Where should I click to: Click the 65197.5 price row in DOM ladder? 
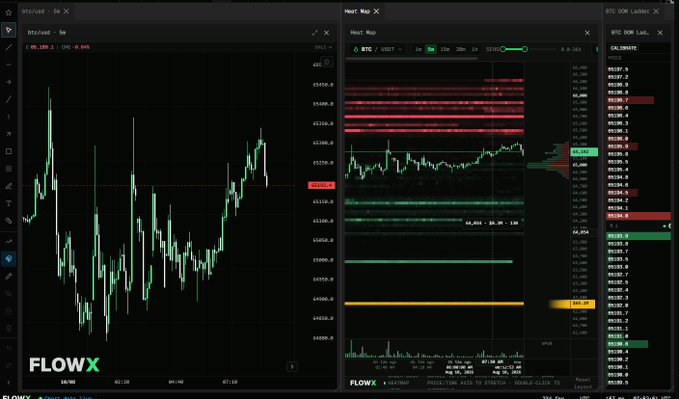pos(639,69)
